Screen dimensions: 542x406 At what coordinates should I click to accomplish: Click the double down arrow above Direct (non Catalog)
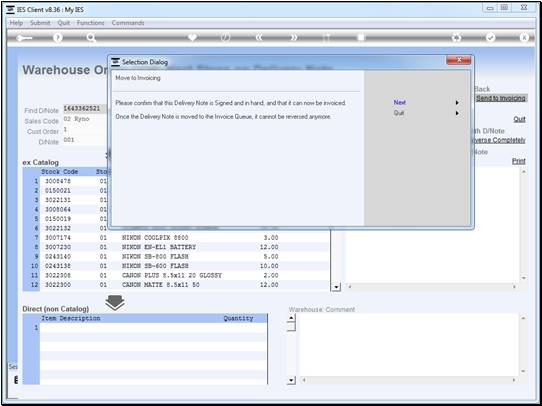[x=115, y=303]
